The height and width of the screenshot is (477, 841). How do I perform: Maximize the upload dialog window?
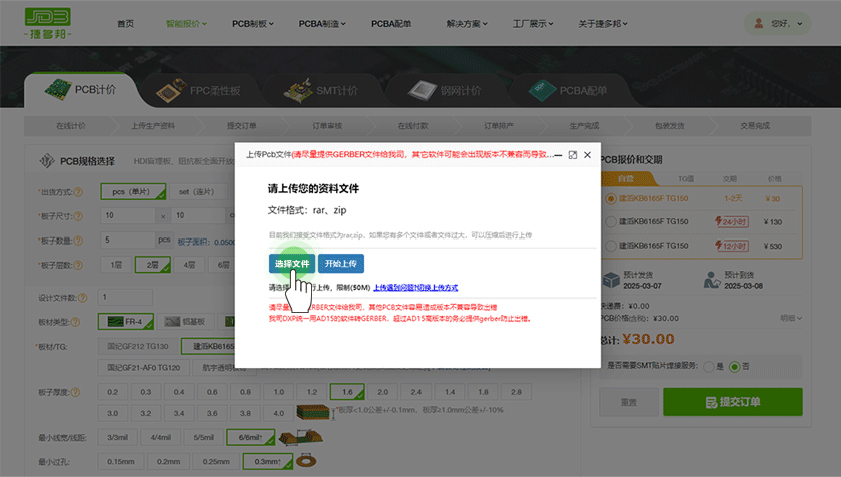(572, 155)
